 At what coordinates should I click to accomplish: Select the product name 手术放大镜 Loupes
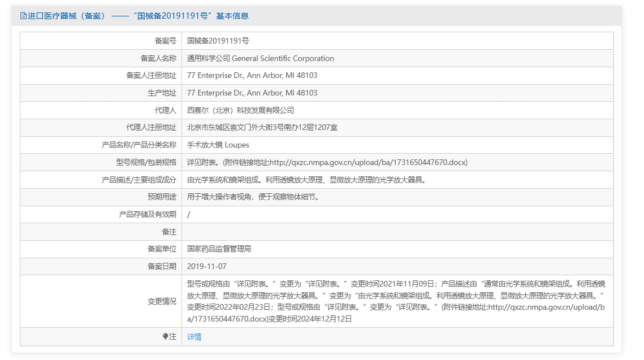pos(218,145)
